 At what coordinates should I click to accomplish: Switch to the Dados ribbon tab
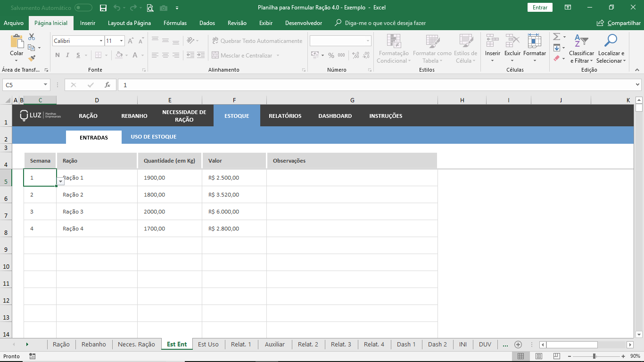point(207,23)
